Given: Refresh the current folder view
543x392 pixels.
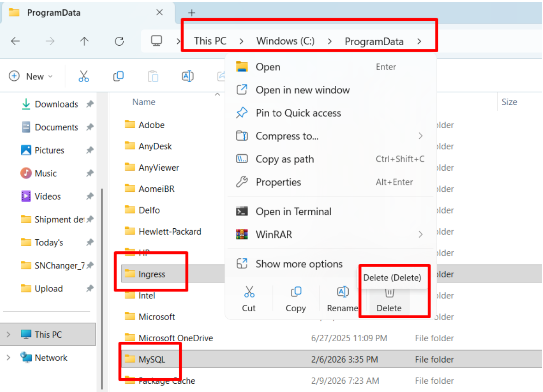Looking at the screenshot, I should coord(119,41).
